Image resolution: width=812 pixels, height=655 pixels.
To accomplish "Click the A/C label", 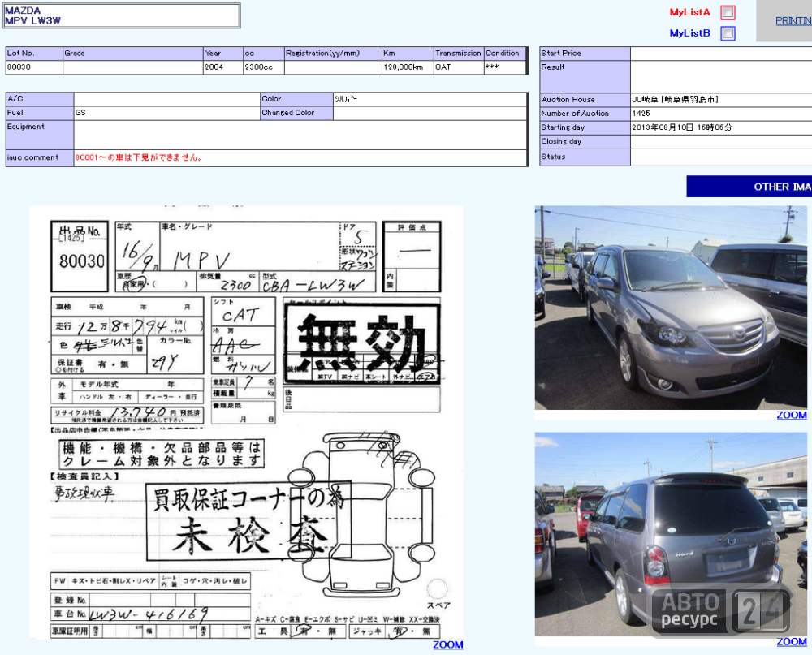I will (39, 99).
